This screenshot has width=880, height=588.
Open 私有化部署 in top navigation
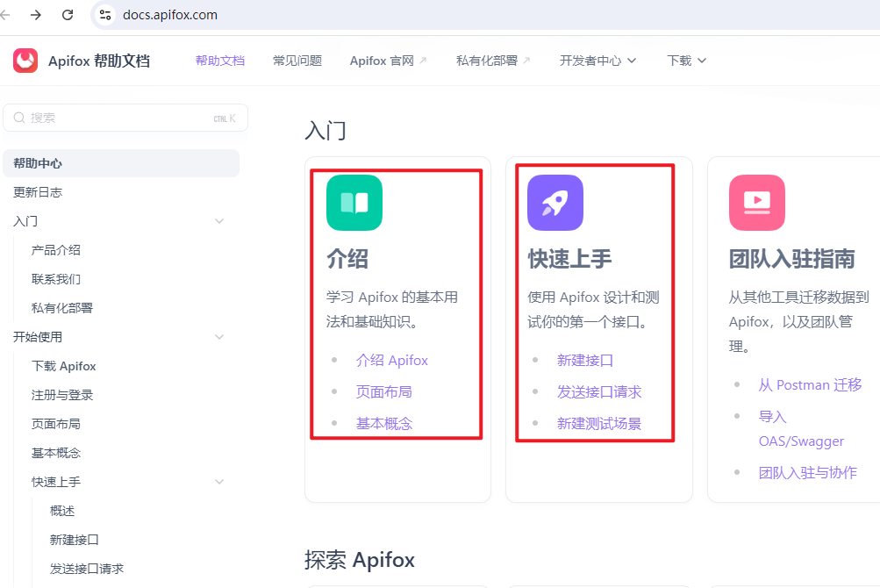(x=487, y=61)
